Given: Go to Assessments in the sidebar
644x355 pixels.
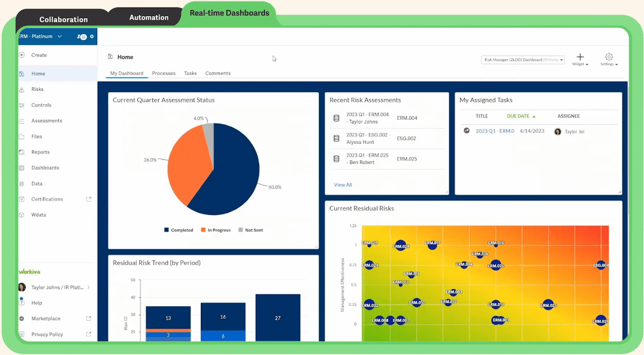Looking at the screenshot, I should click(47, 121).
